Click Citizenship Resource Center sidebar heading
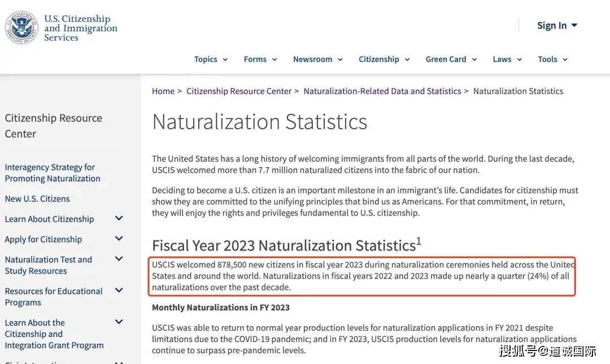The image size is (610, 364). (x=53, y=126)
